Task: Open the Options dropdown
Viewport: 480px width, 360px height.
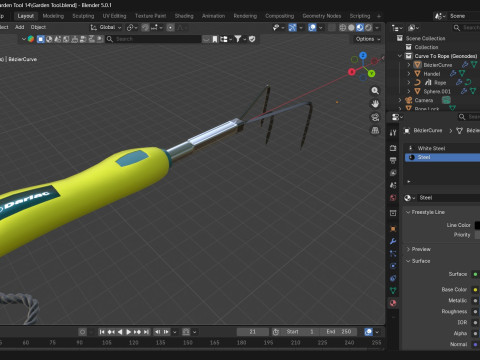Action: pyautogui.click(x=367, y=39)
